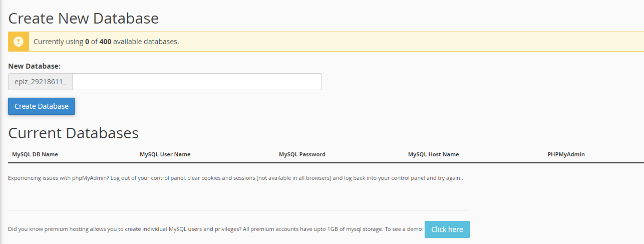
Task: Click the 'available databases' text in alert
Action: [x=145, y=42]
